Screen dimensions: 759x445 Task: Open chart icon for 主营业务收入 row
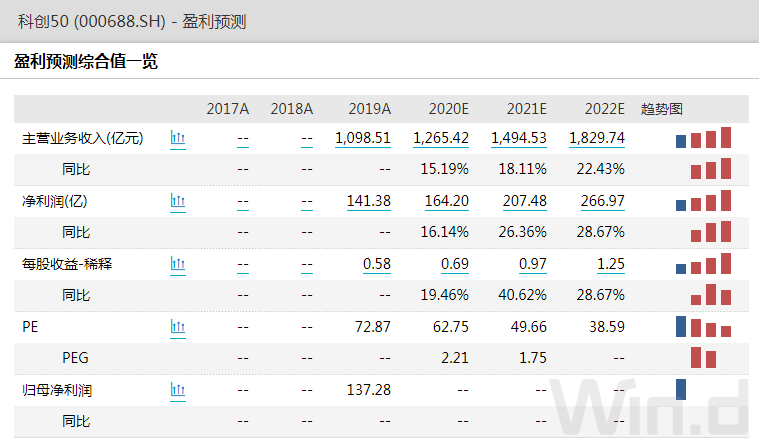tap(178, 138)
